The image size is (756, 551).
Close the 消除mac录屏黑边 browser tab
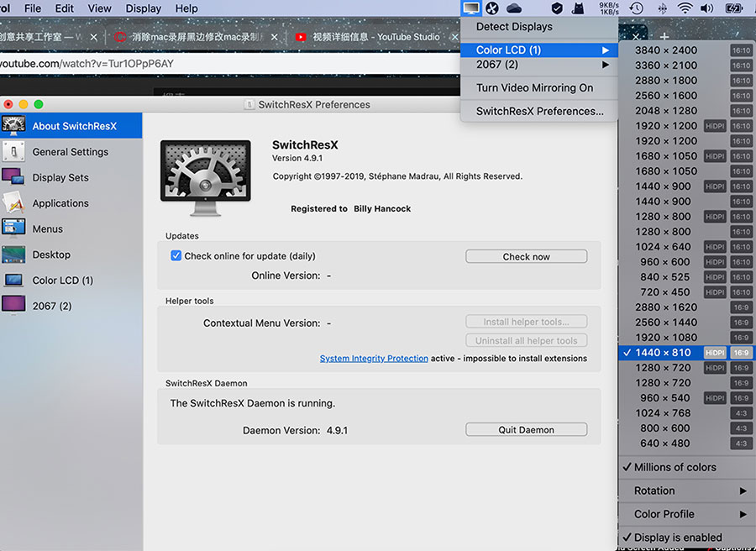[275, 37]
